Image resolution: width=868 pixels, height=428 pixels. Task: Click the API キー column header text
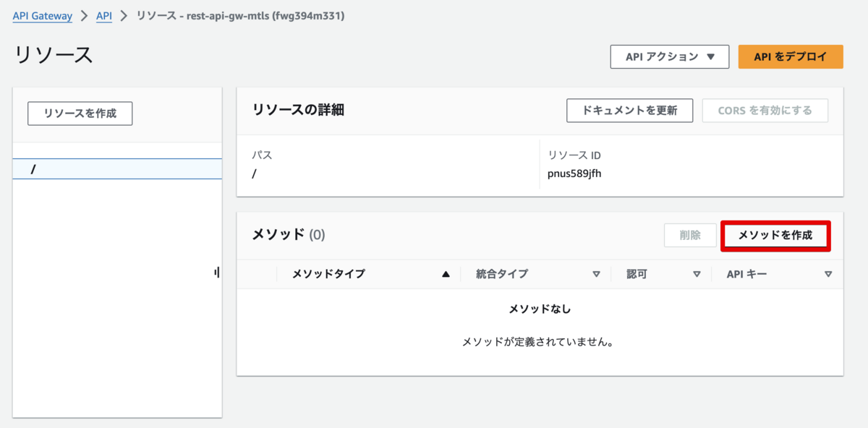point(746,274)
